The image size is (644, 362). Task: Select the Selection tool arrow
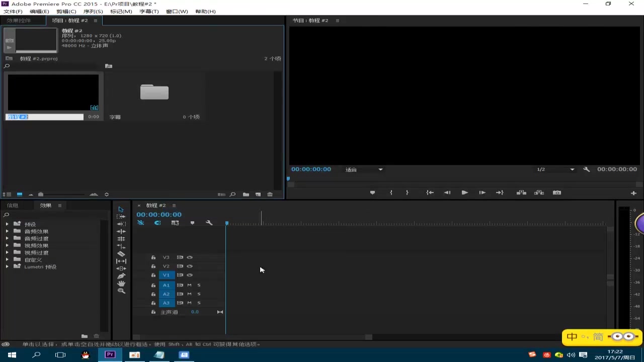[121, 209]
